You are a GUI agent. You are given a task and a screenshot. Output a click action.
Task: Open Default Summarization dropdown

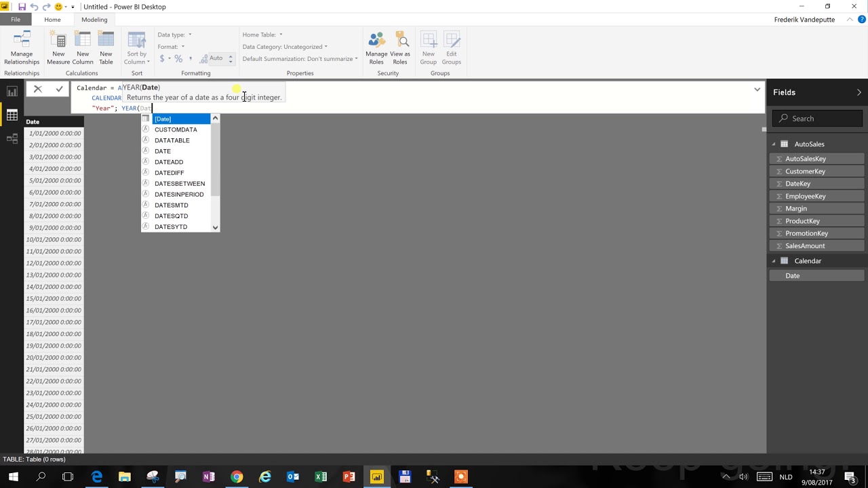coord(300,59)
